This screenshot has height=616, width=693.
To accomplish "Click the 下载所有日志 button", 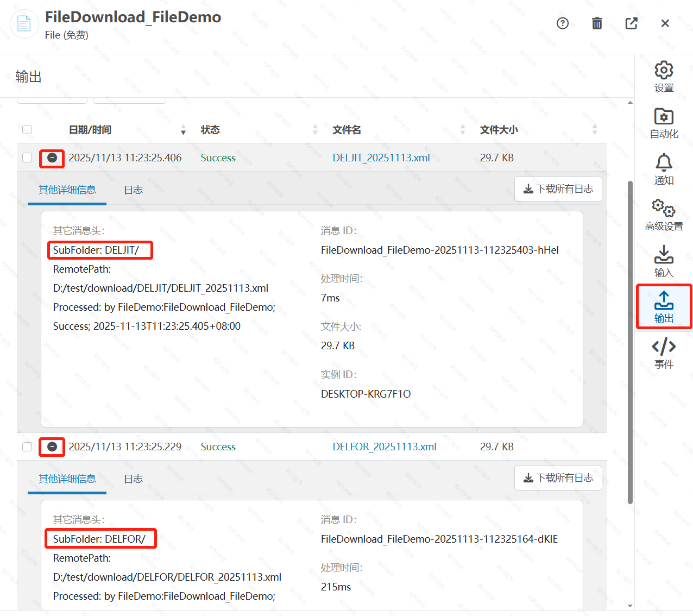I will point(558,189).
